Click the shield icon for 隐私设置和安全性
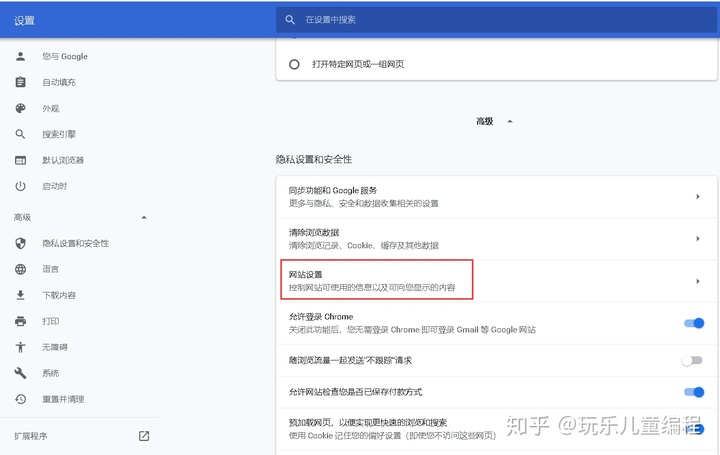The image size is (720, 455). pyautogui.click(x=20, y=243)
